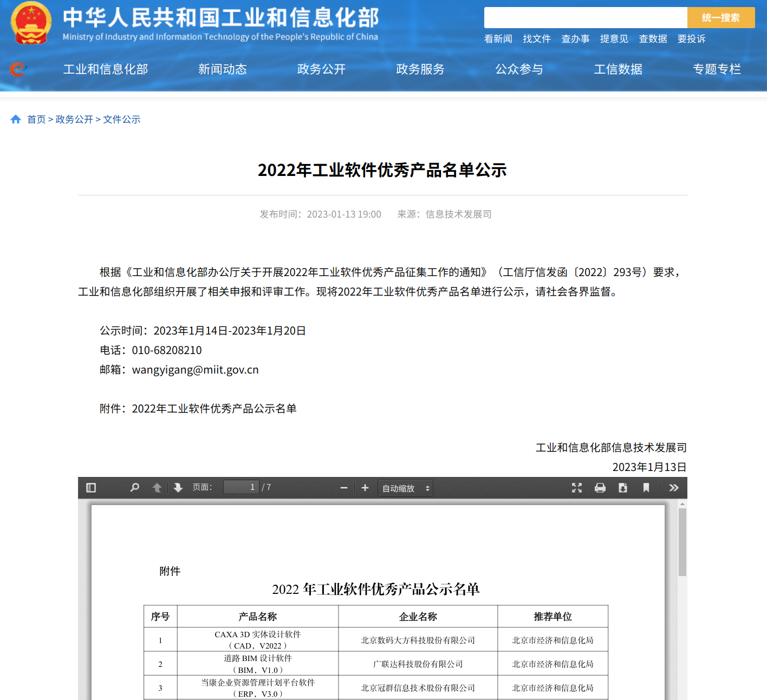Select 新闻动态 in the navigation menu
Screen dimensions: 767x700
pyautogui.click(x=222, y=69)
